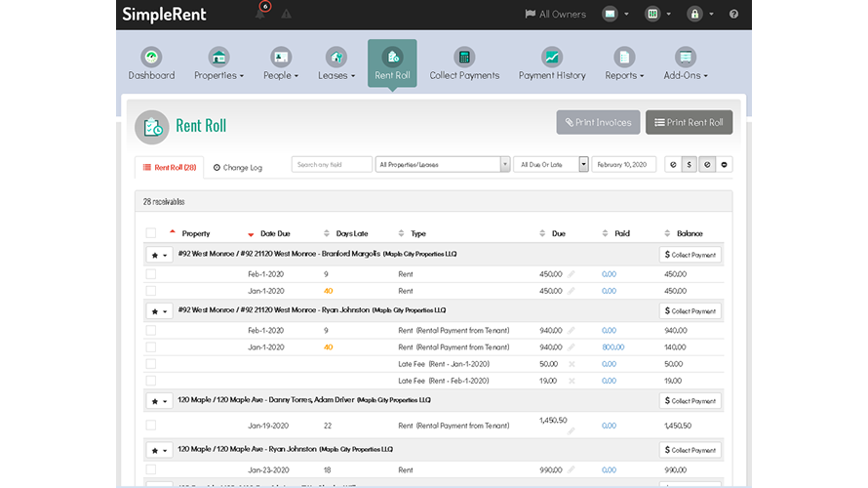Remove the 50.00 late fee with X icon
The height and width of the screenshot is (488, 868).
[x=572, y=364]
